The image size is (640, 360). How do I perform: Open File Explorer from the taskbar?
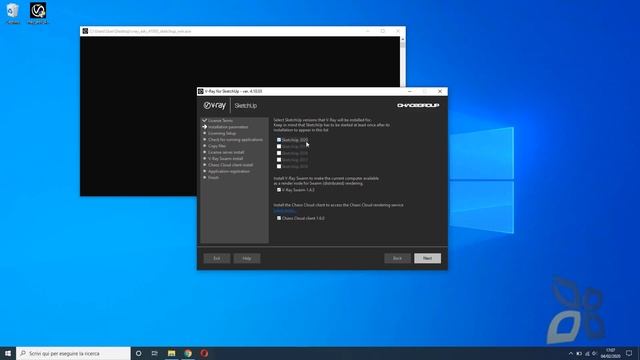coord(171,353)
